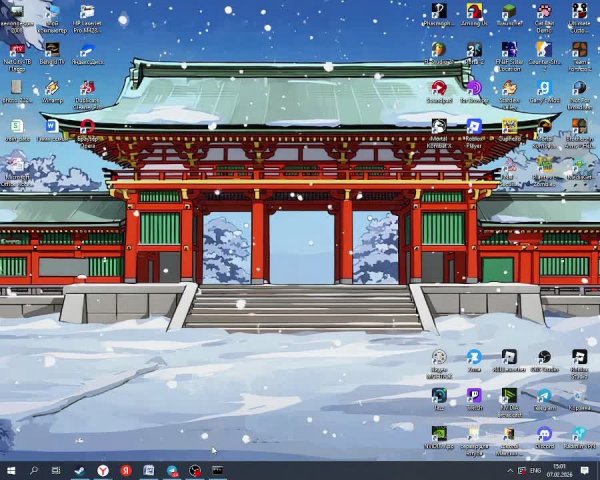Launch the Opera browser shortcut
The image size is (600, 480).
[x=87, y=133]
